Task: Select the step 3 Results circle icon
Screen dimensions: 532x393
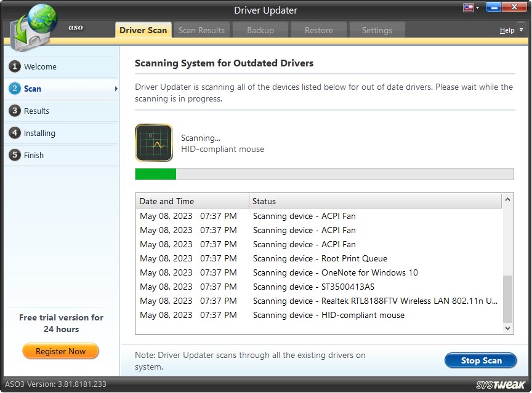Action: tap(15, 111)
